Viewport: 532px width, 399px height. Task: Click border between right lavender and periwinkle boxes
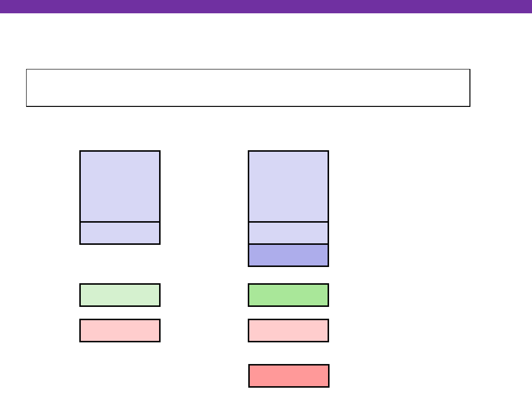tap(288, 244)
